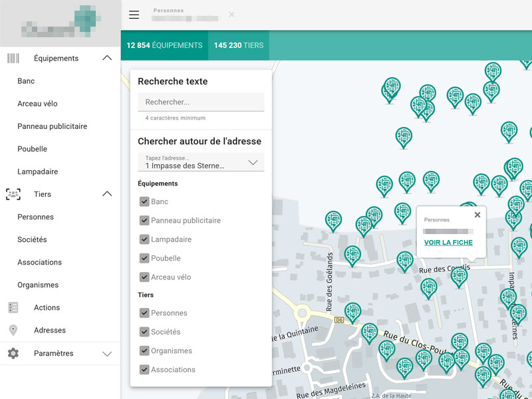Click the VOIR LA FICHE link

pyautogui.click(x=448, y=243)
